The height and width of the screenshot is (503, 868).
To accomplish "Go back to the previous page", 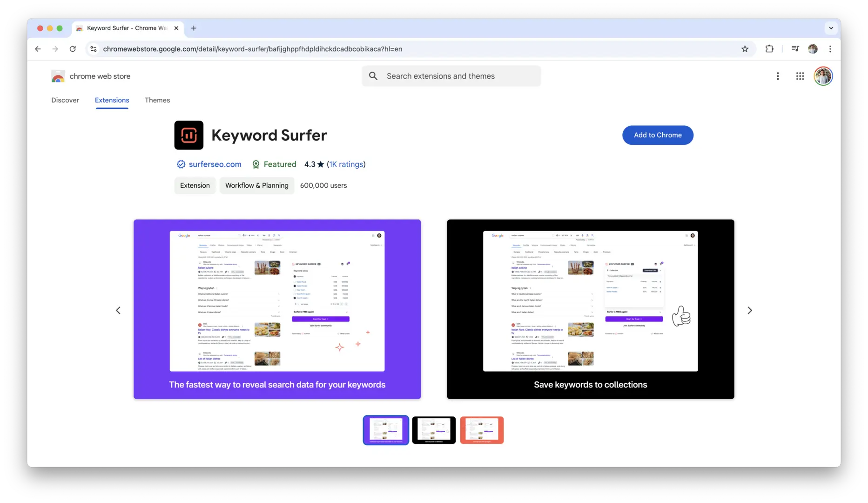I will point(38,49).
